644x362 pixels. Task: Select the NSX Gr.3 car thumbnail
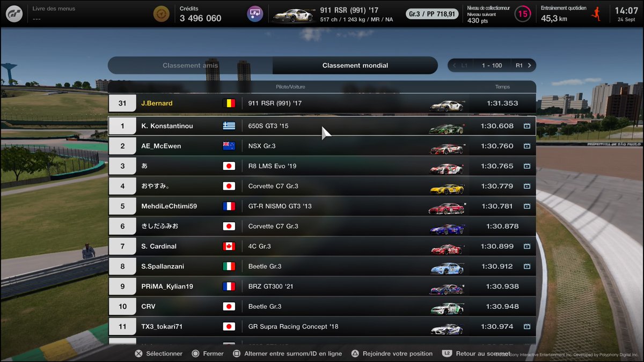447,148
